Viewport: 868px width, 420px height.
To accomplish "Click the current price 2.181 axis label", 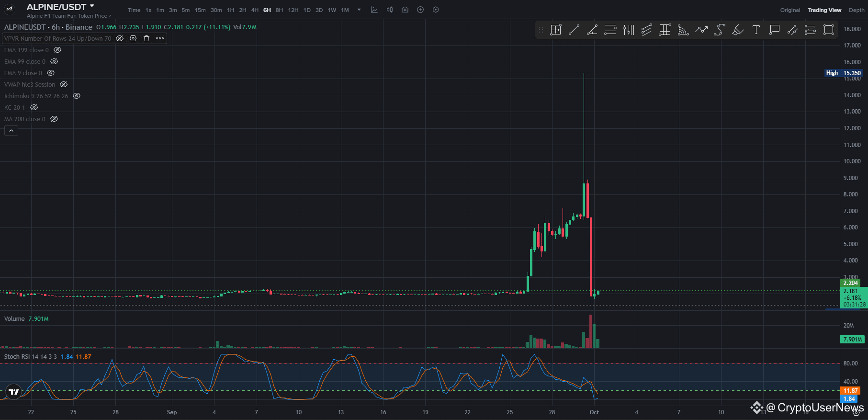I will pos(854,297).
